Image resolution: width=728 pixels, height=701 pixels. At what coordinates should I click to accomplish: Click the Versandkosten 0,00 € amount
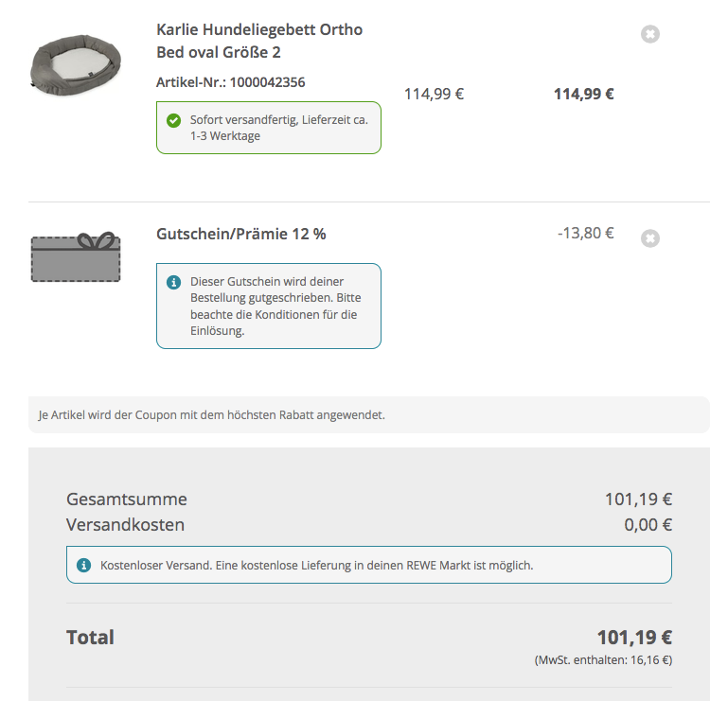(648, 525)
